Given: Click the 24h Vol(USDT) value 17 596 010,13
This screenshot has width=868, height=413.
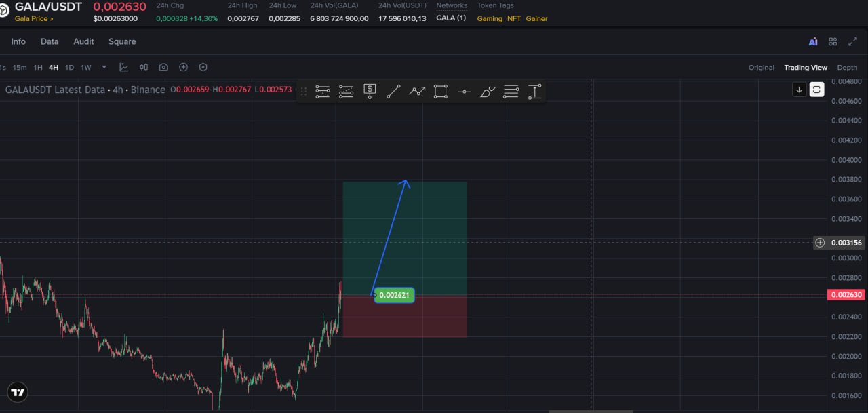Looking at the screenshot, I should coord(402,18).
